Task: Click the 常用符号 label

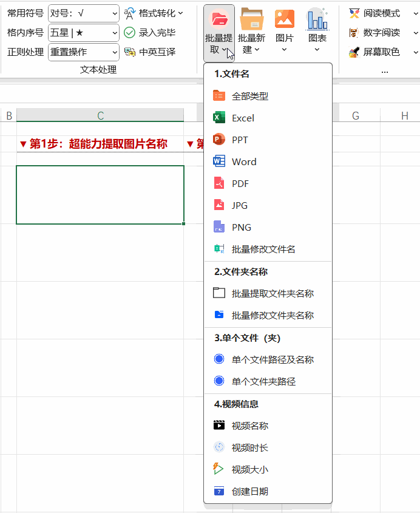Action: click(25, 13)
